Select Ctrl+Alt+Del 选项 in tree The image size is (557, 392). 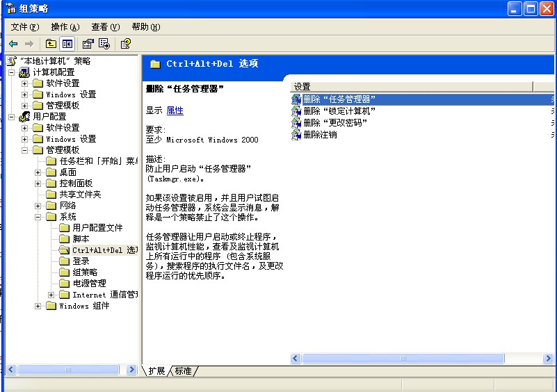click(x=104, y=250)
